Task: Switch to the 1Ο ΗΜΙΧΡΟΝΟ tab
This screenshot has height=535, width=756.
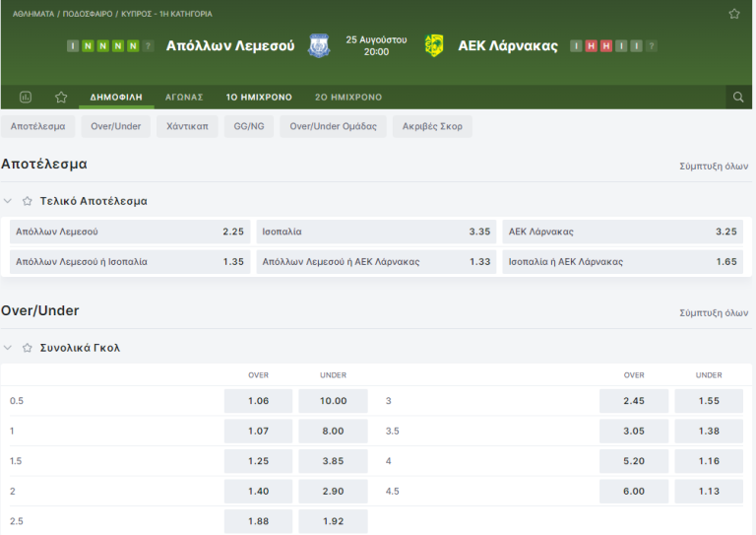Action: [x=259, y=98]
